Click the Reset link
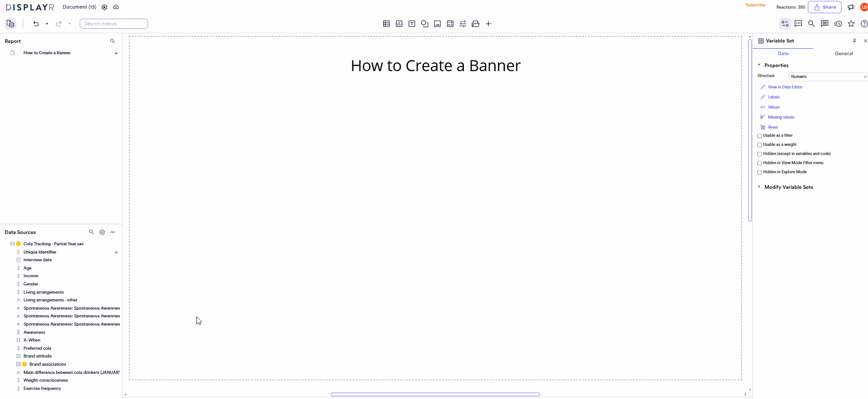This screenshot has width=868, height=399. 773,127
